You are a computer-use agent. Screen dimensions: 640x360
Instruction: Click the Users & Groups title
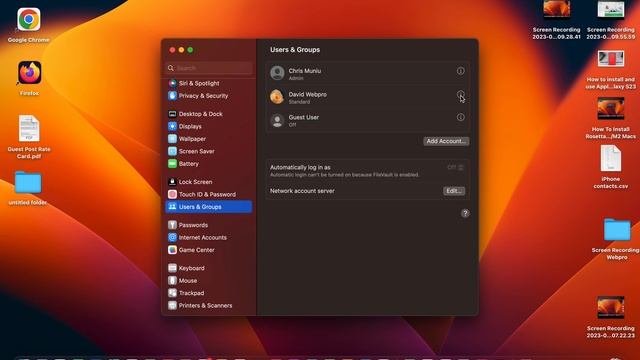point(295,50)
